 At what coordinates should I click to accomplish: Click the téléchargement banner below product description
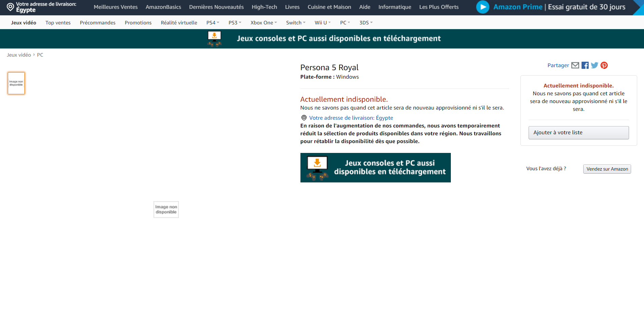tap(375, 168)
